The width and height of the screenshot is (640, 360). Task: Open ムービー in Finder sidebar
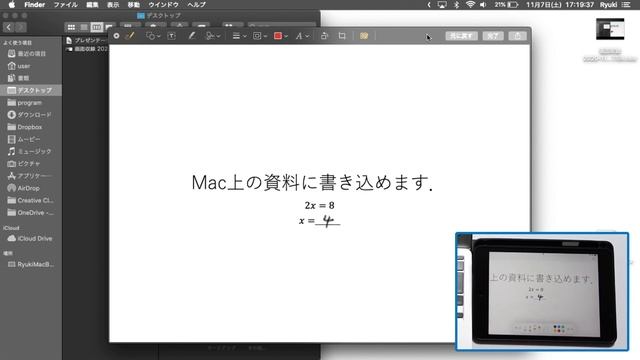point(24,139)
